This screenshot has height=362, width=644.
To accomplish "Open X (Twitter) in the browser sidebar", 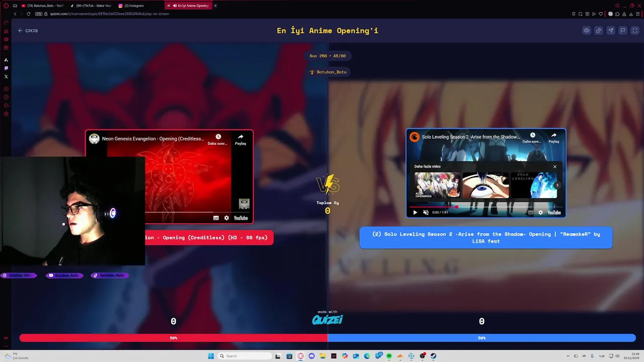I will [x=6, y=76].
